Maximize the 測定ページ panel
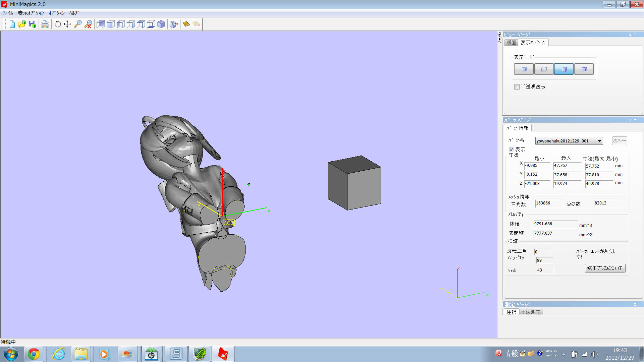This screenshot has width=644, height=362. coord(635,304)
